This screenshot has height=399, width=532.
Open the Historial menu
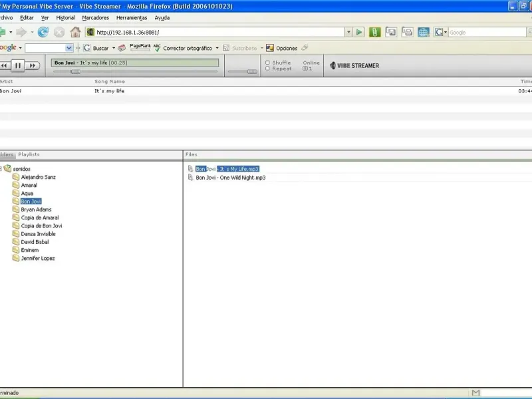(x=65, y=18)
